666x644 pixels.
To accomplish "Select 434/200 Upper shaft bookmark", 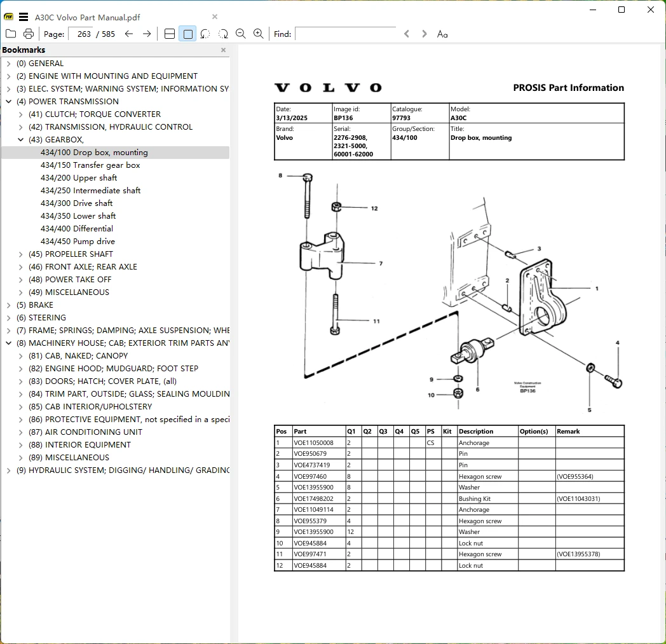I will (x=79, y=177).
